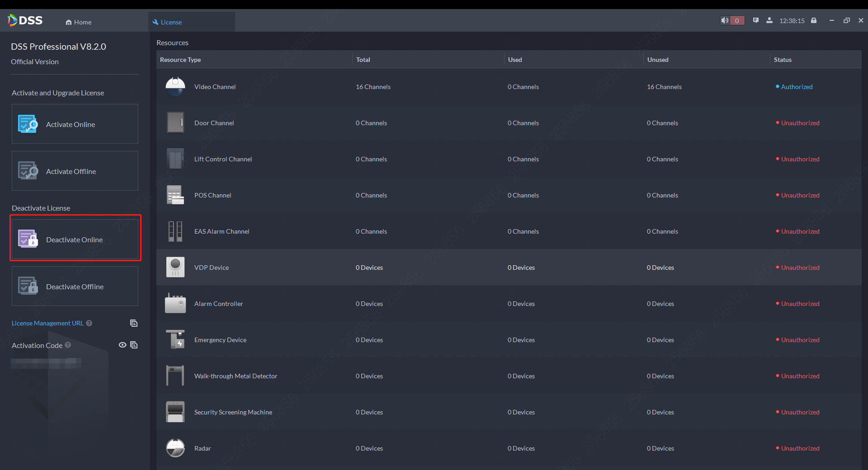
Task: Open License Management URL link
Action: point(47,323)
